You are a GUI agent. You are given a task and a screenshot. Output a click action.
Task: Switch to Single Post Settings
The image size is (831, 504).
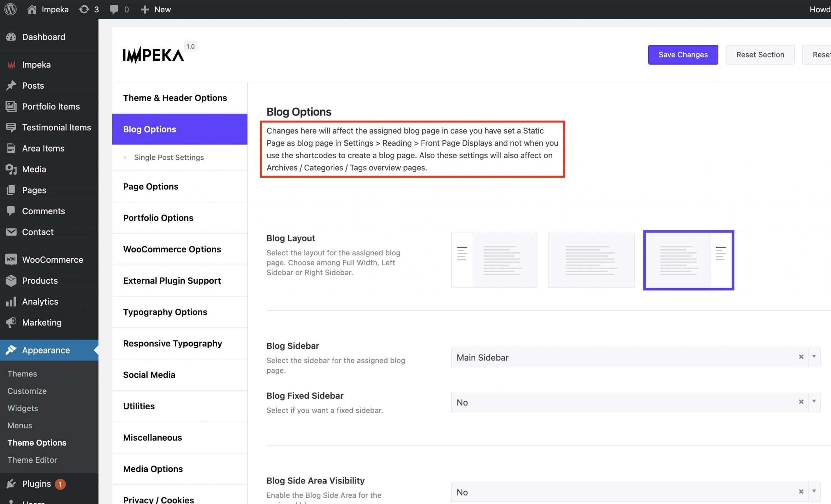(x=168, y=157)
